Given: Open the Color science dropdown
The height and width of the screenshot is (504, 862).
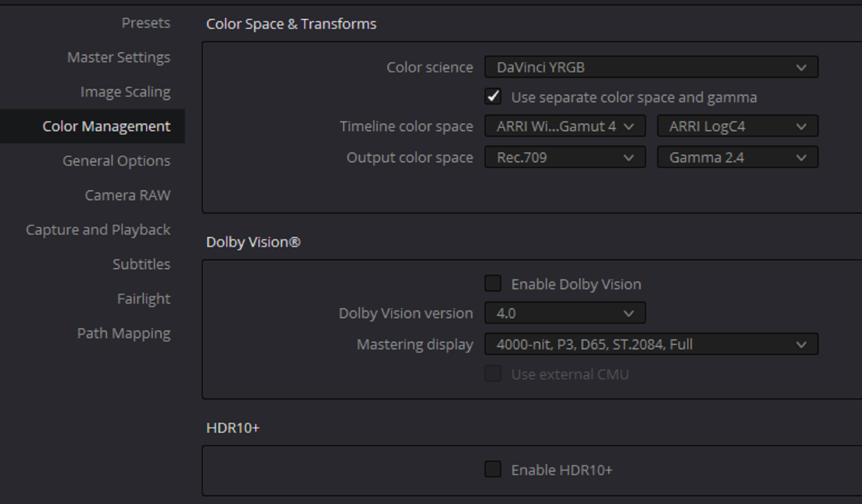Looking at the screenshot, I should [651, 67].
